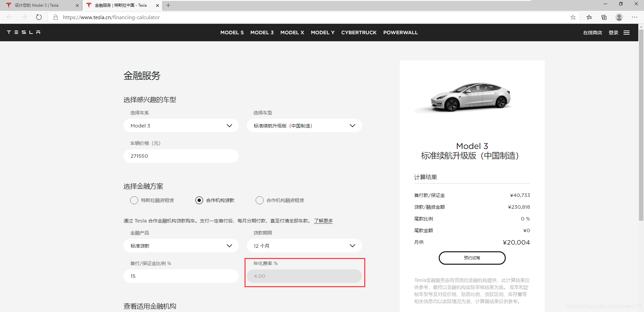Click the 首付款/保证金 value ¥40,733
Screen dimensions: 644x312
click(520, 195)
